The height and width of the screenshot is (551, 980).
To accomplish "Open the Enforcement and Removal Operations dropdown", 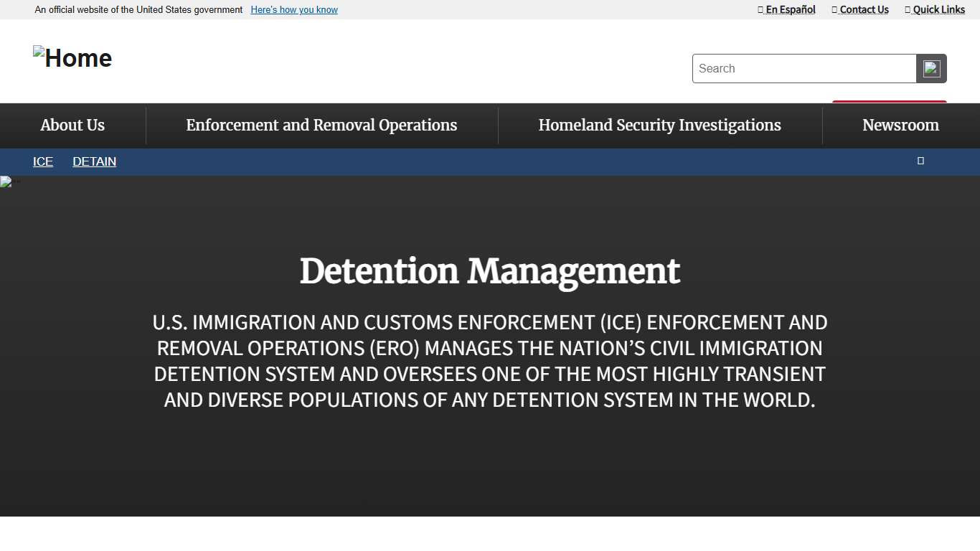I will 321,125.
